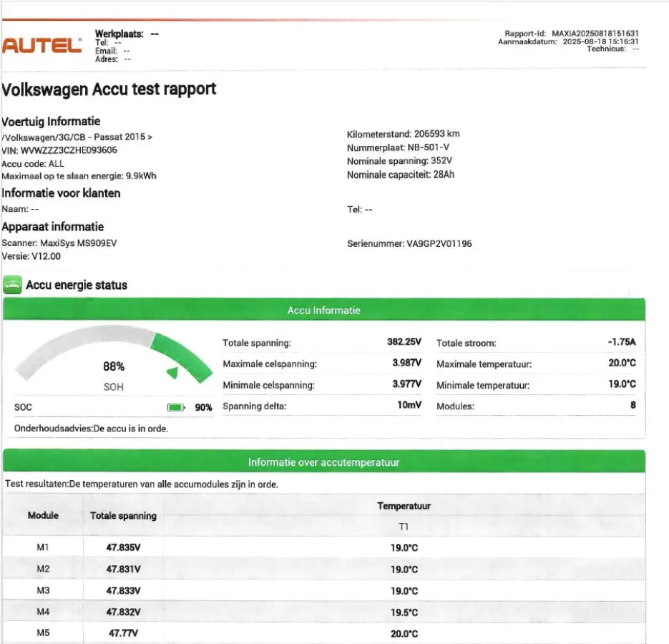The image size is (669, 644).
Task: Click the T1 sub-header
Action: tap(404, 527)
